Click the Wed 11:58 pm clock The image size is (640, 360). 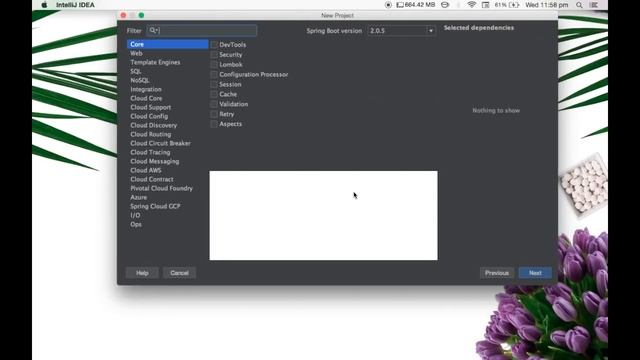click(x=547, y=5)
